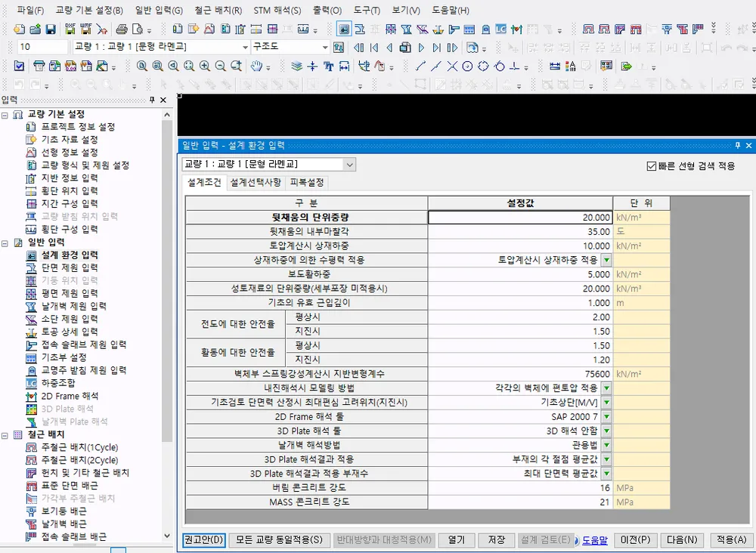Open the STM 해석(S) menu

click(277, 10)
